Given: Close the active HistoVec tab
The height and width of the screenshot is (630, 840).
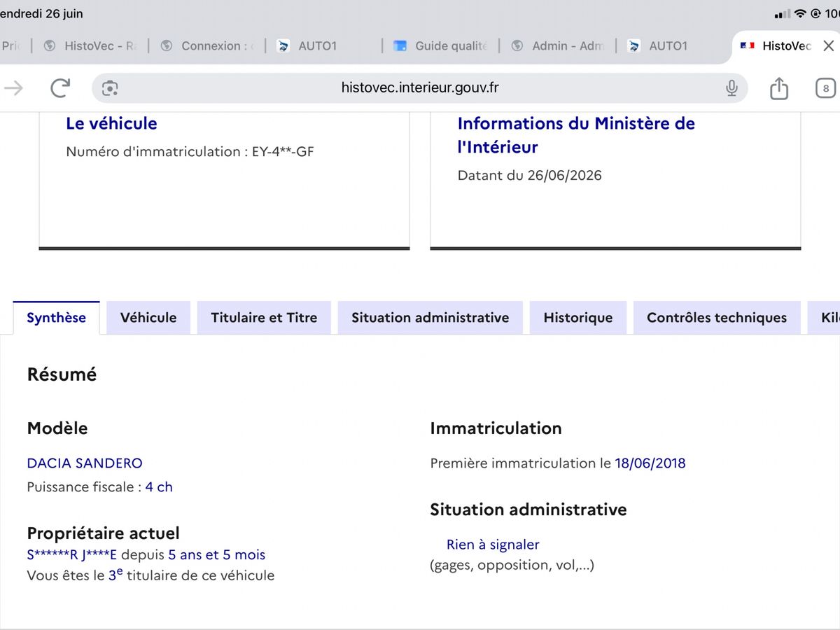Looking at the screenshot, I should [828, 46].
